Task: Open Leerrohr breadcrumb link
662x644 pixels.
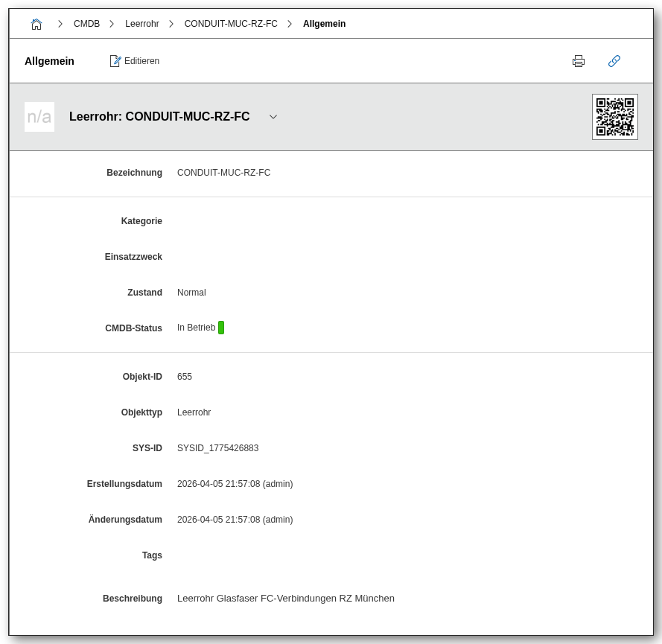Action: click(x=141, y=24)
